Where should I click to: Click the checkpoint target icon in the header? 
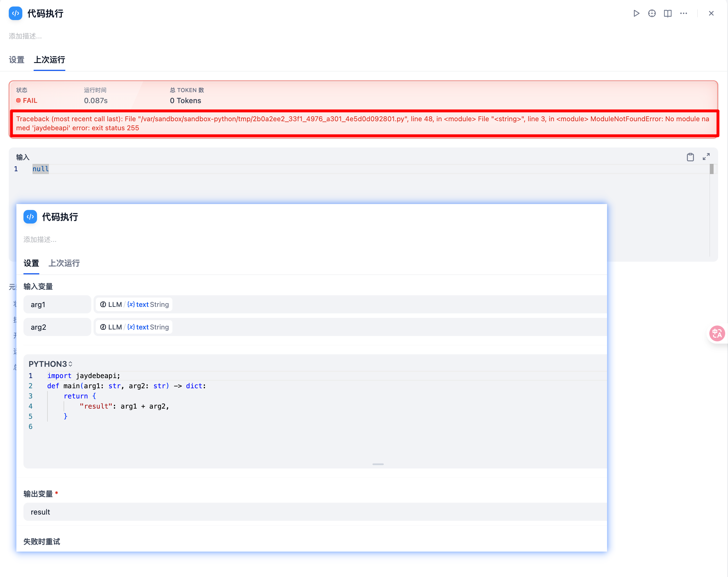652,14
